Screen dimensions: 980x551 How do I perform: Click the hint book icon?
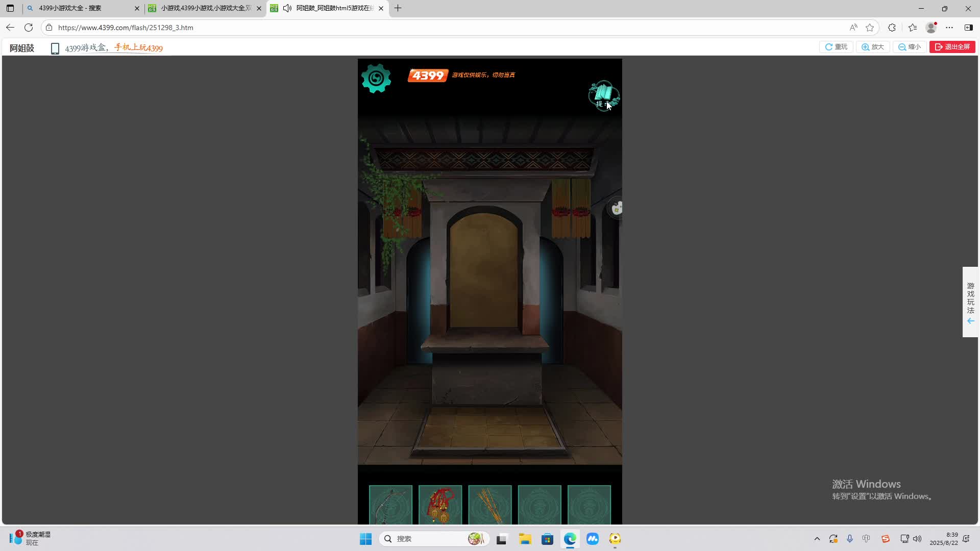pyautogui.click(x=603, y=94)
